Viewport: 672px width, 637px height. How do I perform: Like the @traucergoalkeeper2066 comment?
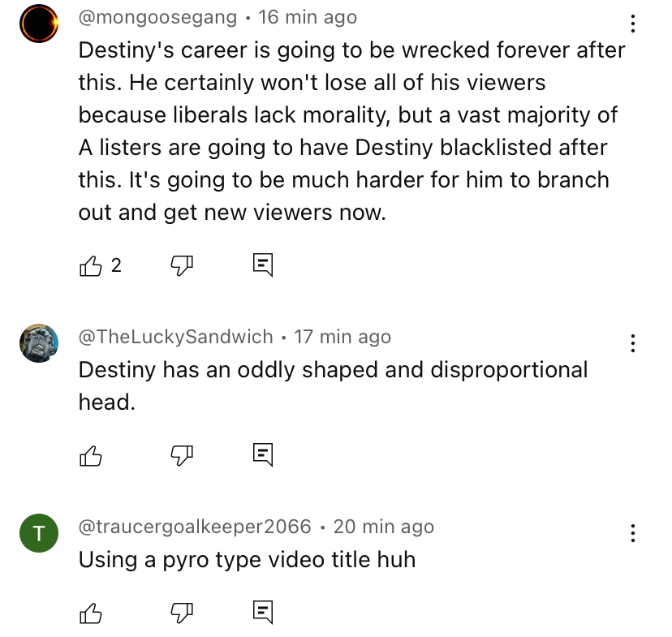tap(90, 613)
